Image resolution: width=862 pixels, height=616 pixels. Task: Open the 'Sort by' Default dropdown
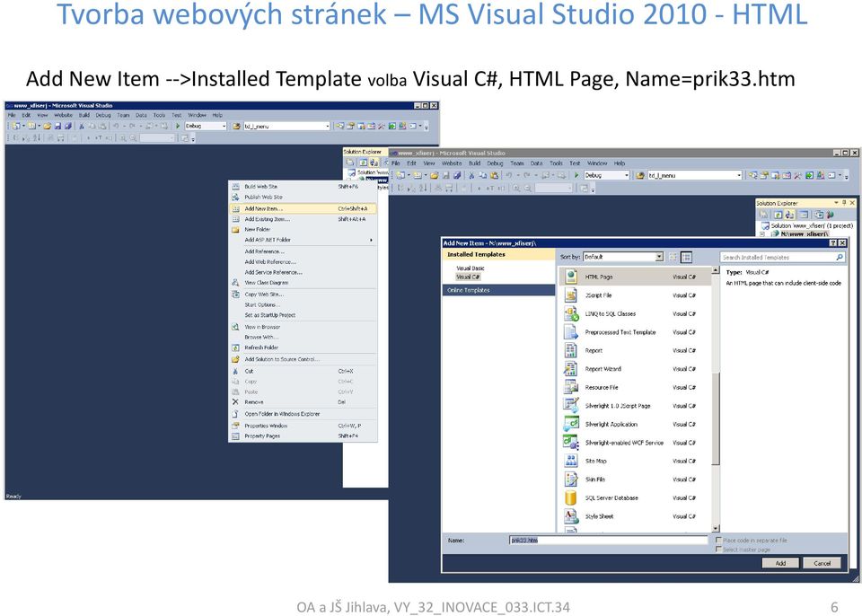point(623,257)
